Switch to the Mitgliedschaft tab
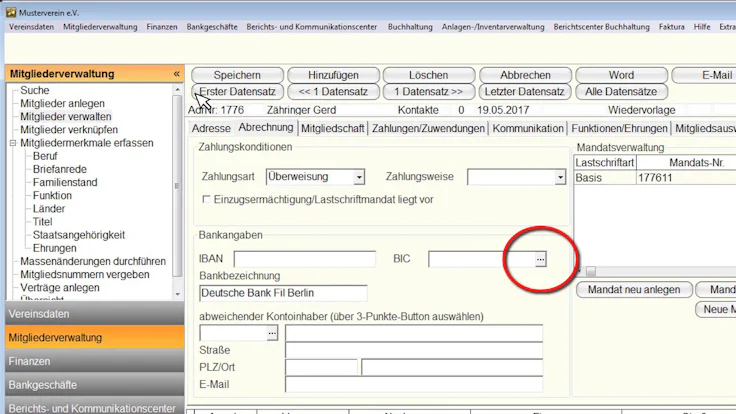The width and height of the screenshot is (736, 414). pyautogui.click(x=333, y=129)
